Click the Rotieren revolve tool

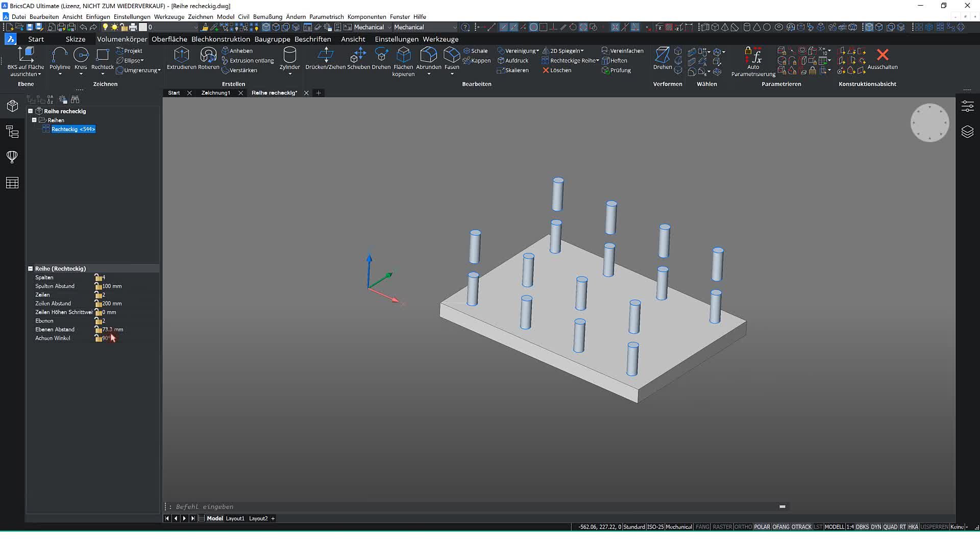[208, 59]
